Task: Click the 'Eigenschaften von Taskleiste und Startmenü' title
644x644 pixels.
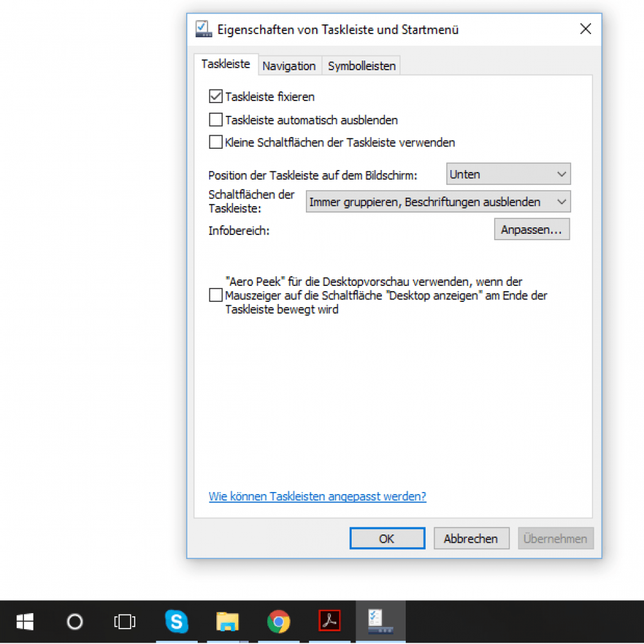Action: [337, 30]
